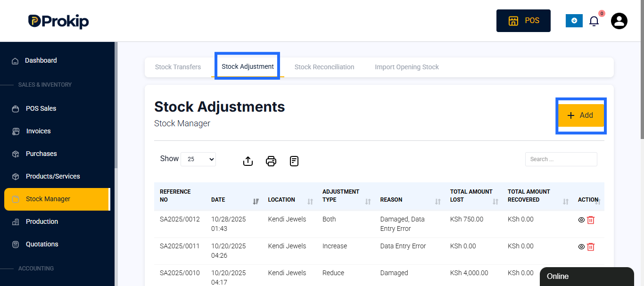Focus the table Search field
644x286 pixels.
coord(561,159)
